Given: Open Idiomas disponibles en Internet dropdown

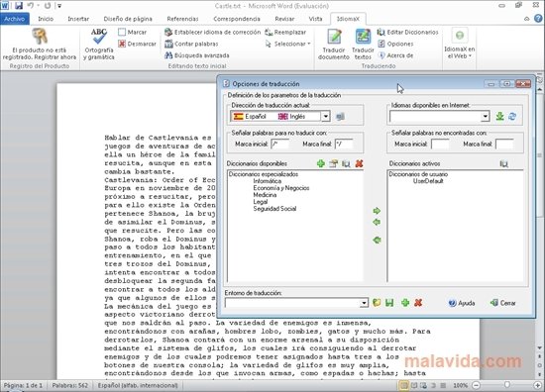Looking at the screenshot, I should click(486, 117).
